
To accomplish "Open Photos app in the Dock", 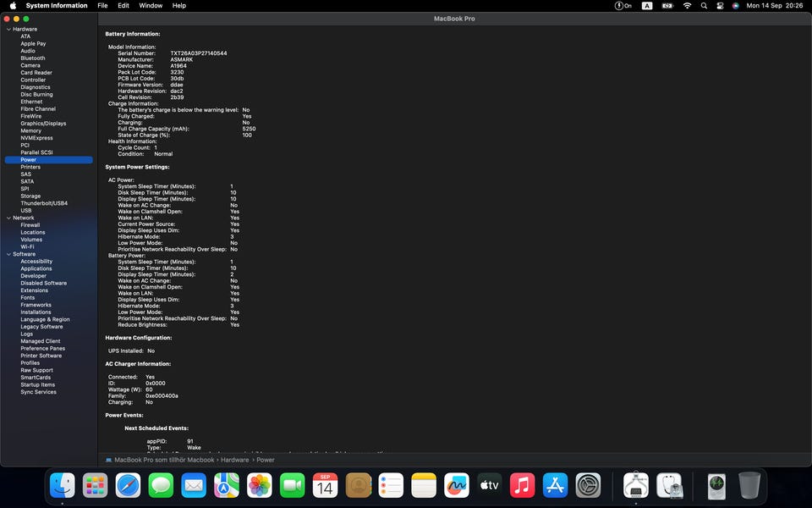I will pos(260,486).
